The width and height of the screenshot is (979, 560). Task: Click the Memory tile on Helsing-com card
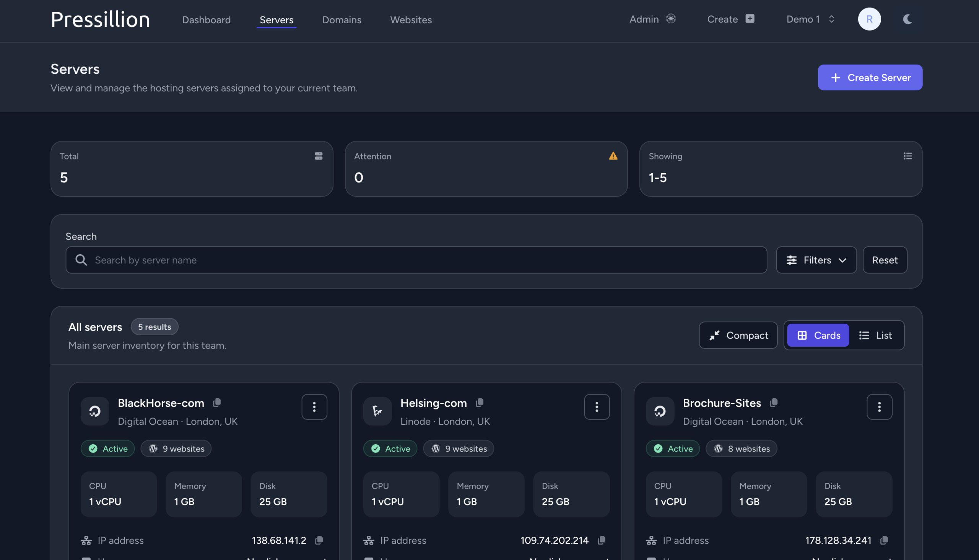(486, 494)
